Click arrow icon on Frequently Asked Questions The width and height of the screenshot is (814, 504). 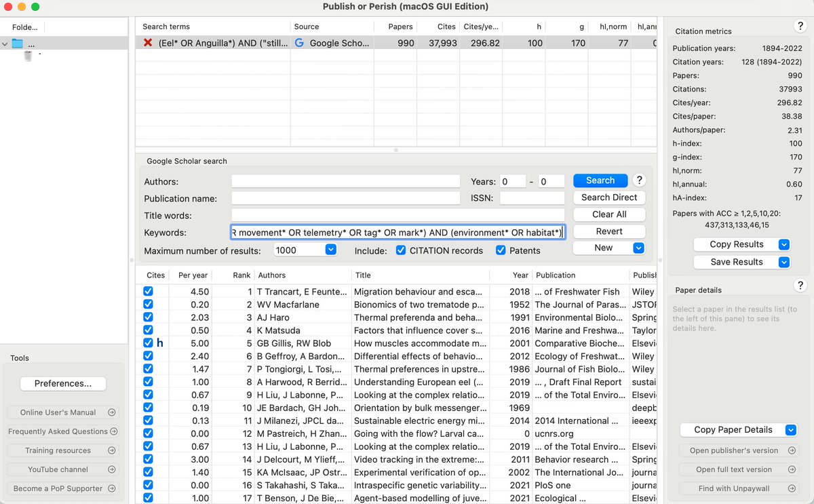coord(113,431)
